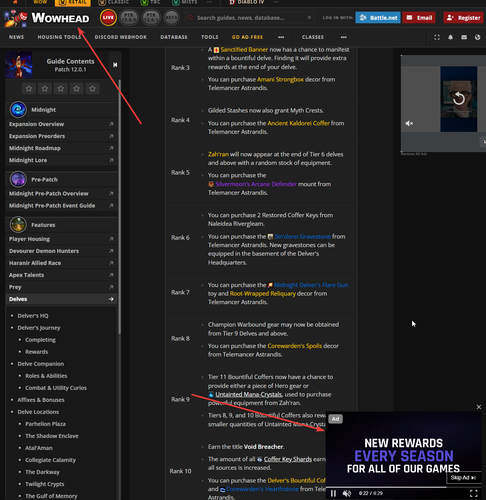This screenshot has width=486, height=500.
Task: Unmute the right-side video player
Action: tap(409, 123)
